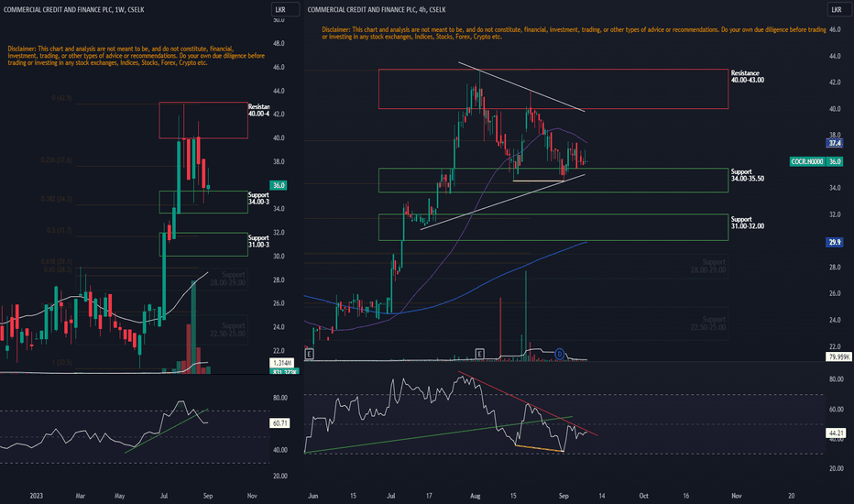
Task: Click the 37.4 moving average price tag
Action: point(835,143)
